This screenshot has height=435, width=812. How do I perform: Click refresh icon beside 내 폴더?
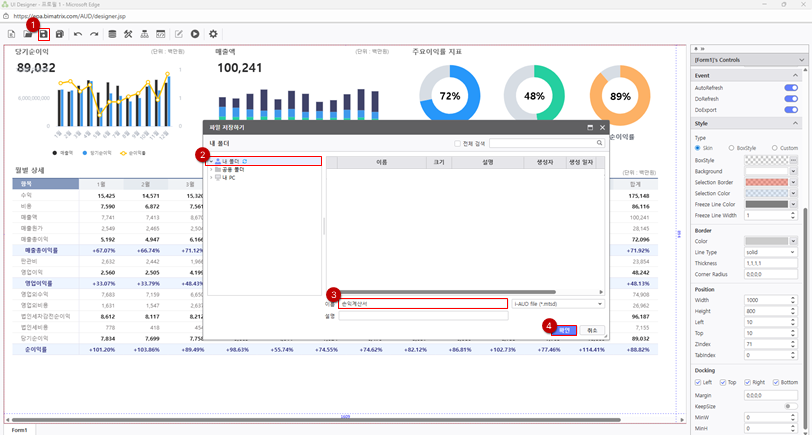[x=245, y=160]
